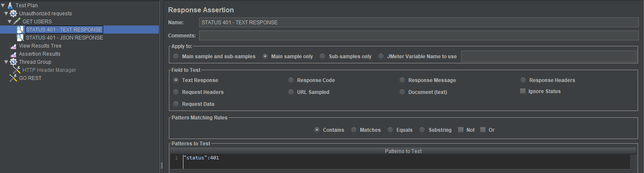644x173 pixels.
Task: Click the HTTP Header Manager wrench icon
Action: click(17, 70)
